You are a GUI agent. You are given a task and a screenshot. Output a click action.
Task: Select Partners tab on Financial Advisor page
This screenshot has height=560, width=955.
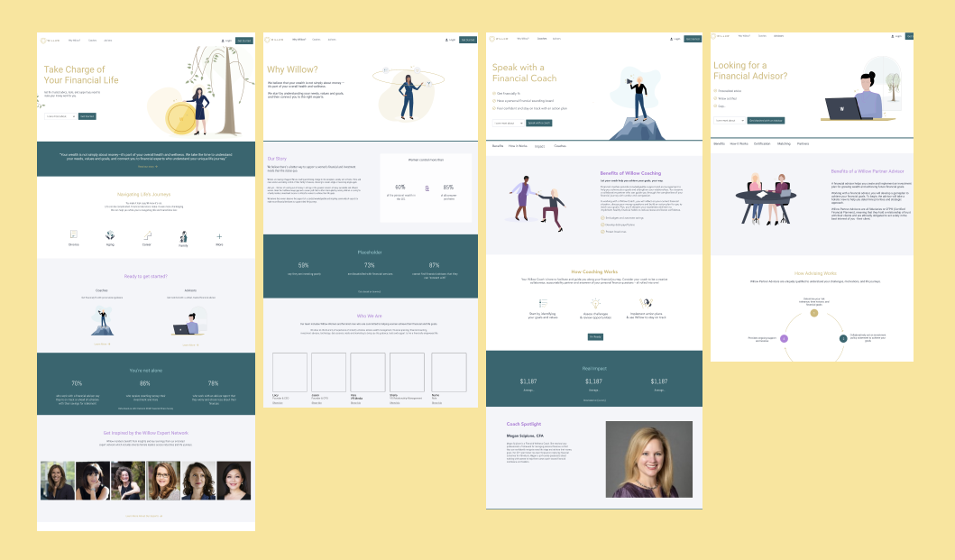click(803, 143)
